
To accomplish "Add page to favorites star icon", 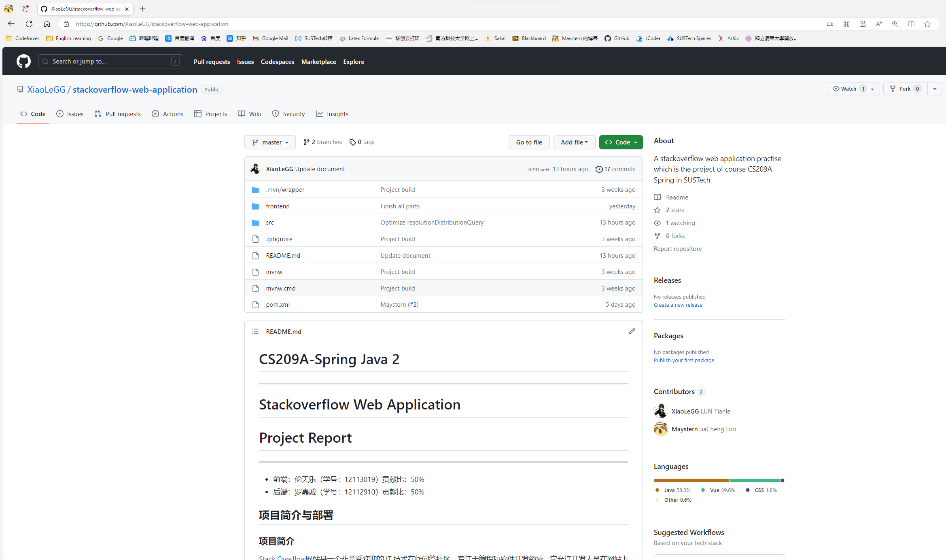I will coord(927,24).
